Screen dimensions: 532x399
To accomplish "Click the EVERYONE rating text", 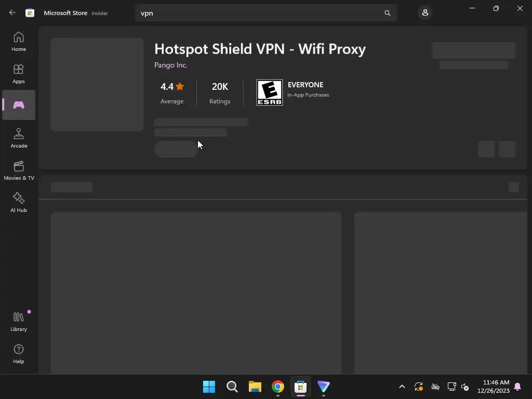I will (305, 85).
